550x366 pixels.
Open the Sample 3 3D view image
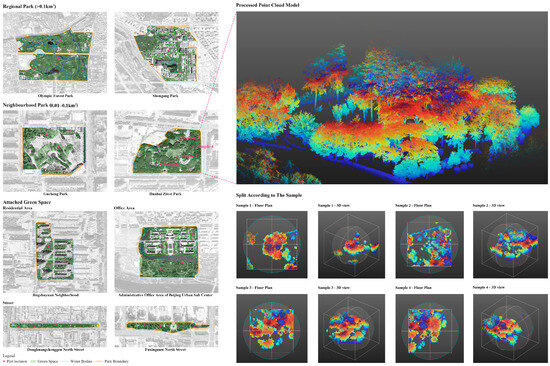click(351, 328)
